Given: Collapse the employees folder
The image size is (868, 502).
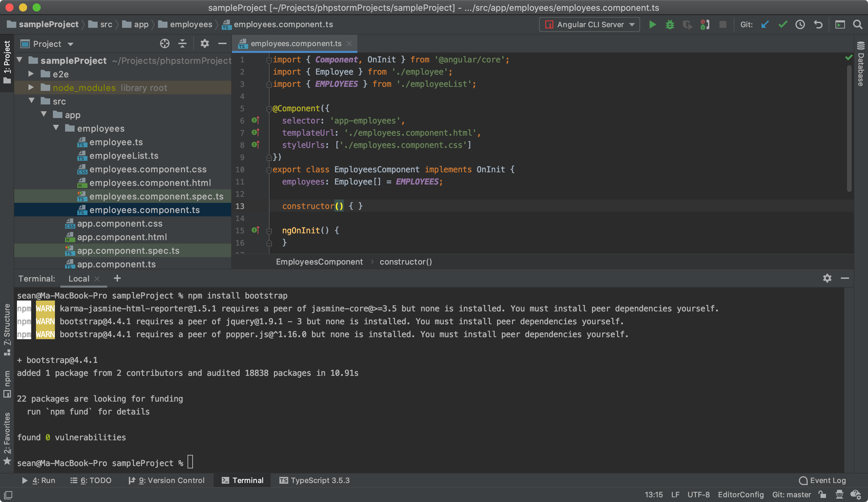Looking at the screenshot, I should (56, 128).
